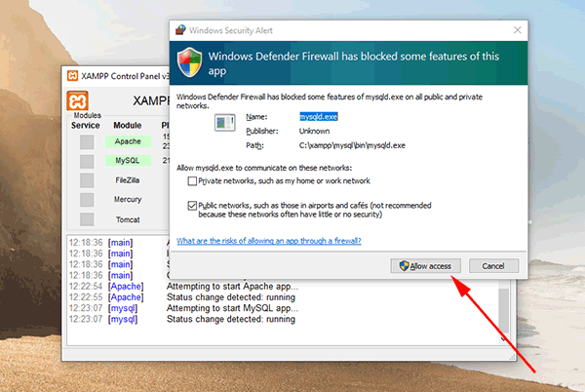Toggle the Apache service install box

[x=87, y=142]
